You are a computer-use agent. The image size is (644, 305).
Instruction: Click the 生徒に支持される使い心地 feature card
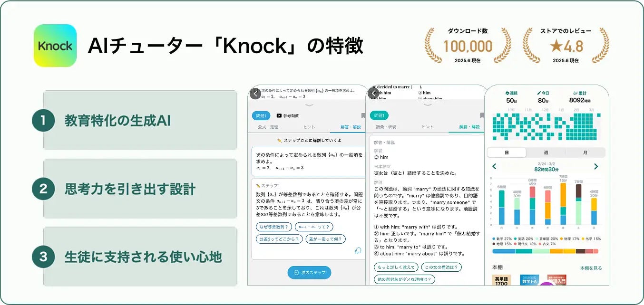click(x=140, y=257)
